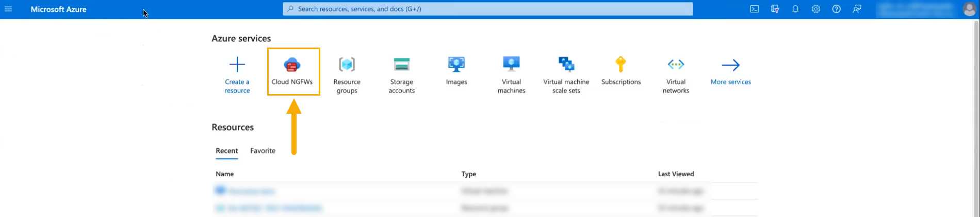This screenshot has height=217, width=980.
Task: Open the Help question mark icon
Action: pyautogui.click(x=836, y=9)
